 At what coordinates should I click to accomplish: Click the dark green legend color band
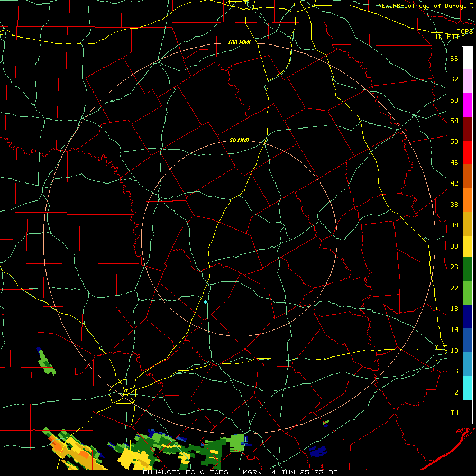467,269
